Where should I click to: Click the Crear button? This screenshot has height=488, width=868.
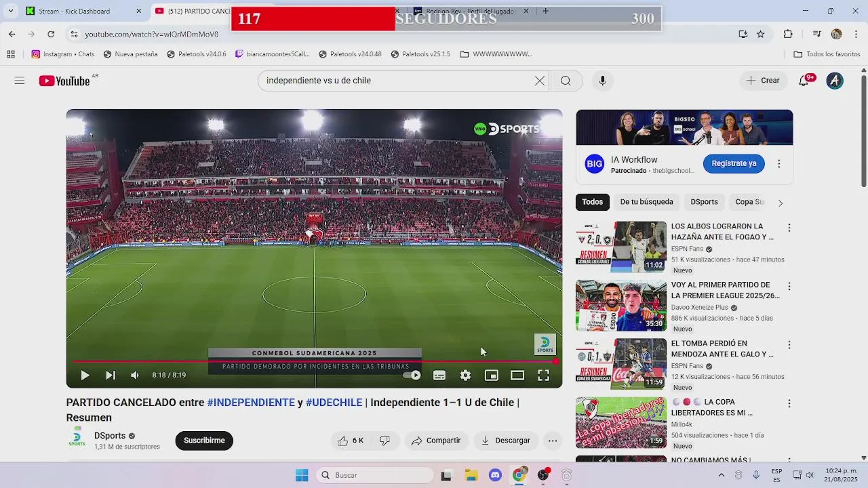point(764,81)
